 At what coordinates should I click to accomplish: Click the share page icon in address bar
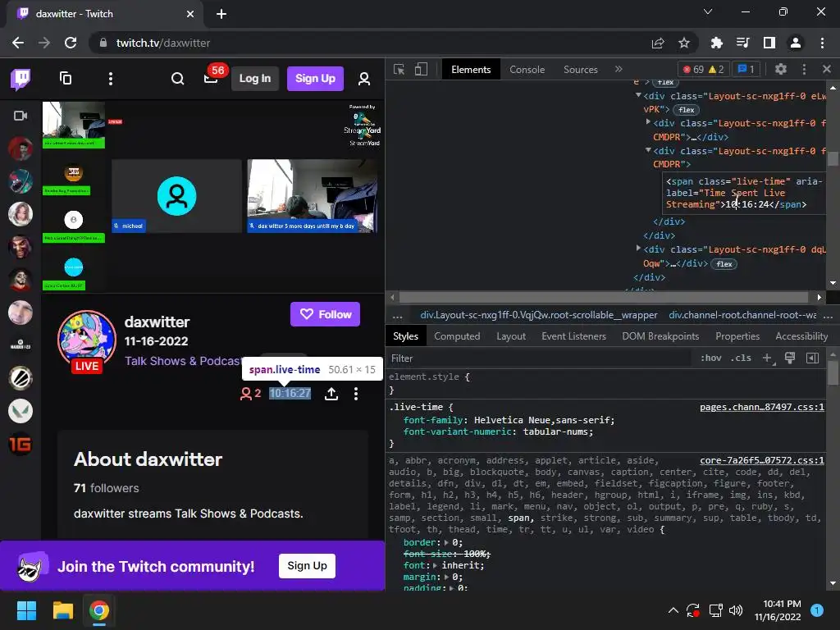coord(658,43)
